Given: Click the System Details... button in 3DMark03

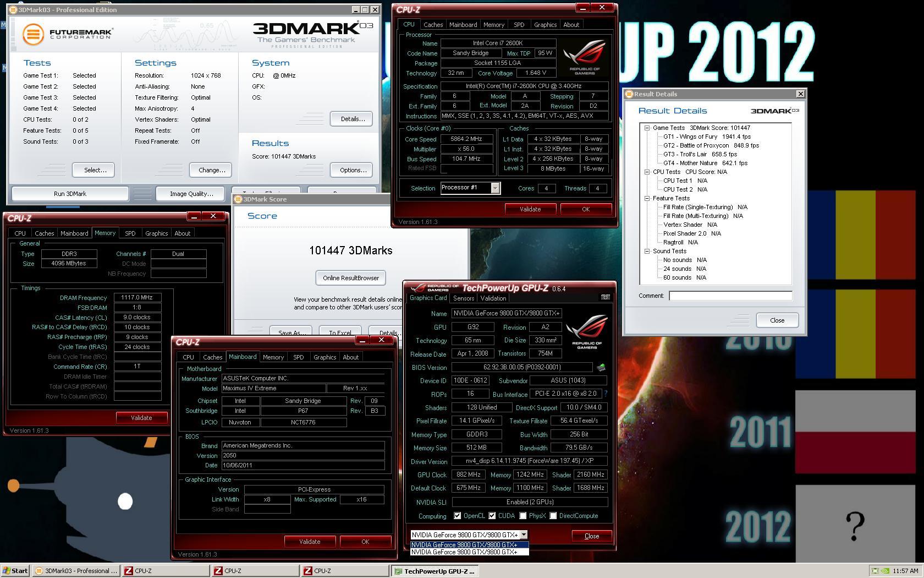Looking at the screenshot, I should tap(353, 119).
